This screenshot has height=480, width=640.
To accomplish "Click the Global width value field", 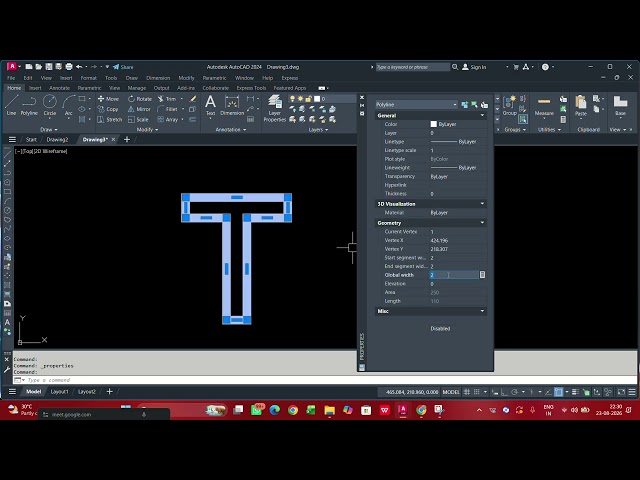I will click(x=454, y=275).
